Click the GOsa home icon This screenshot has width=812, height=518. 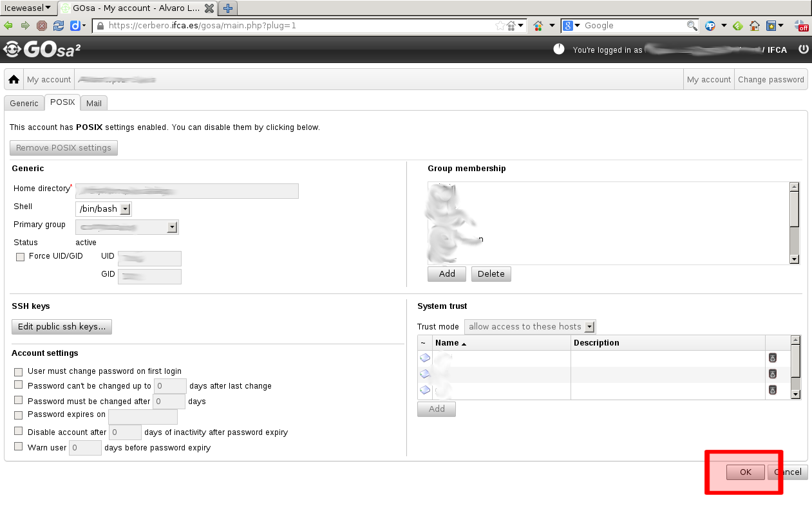pyautogui.click(x=14, y=80)
